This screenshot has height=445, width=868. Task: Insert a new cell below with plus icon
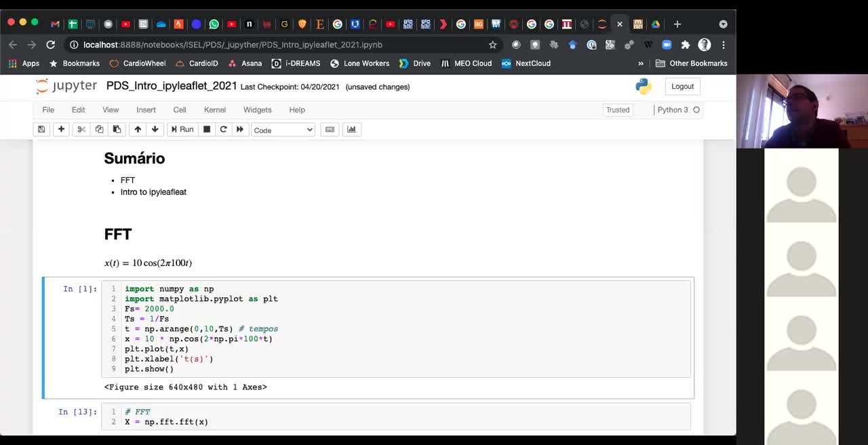tap(61, 130)
